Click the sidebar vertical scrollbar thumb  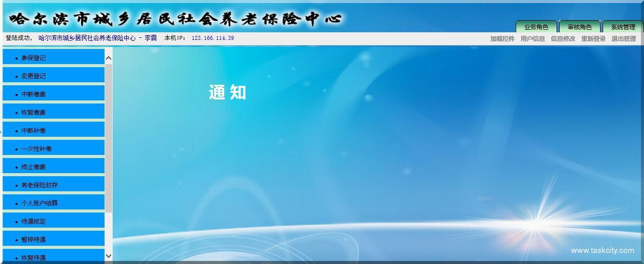click(109, 138)
